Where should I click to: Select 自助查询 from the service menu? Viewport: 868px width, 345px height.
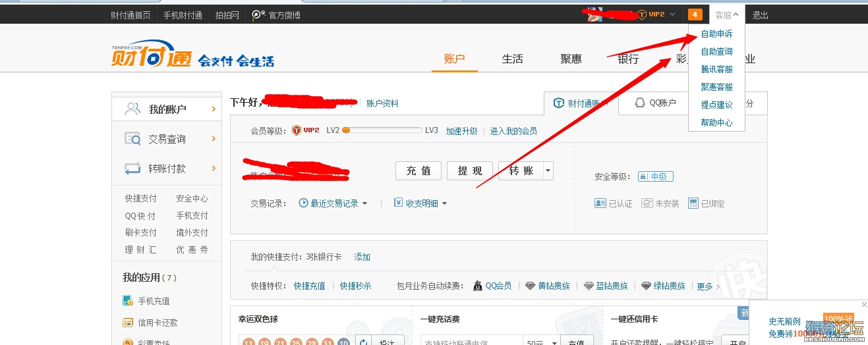(716, 51)
